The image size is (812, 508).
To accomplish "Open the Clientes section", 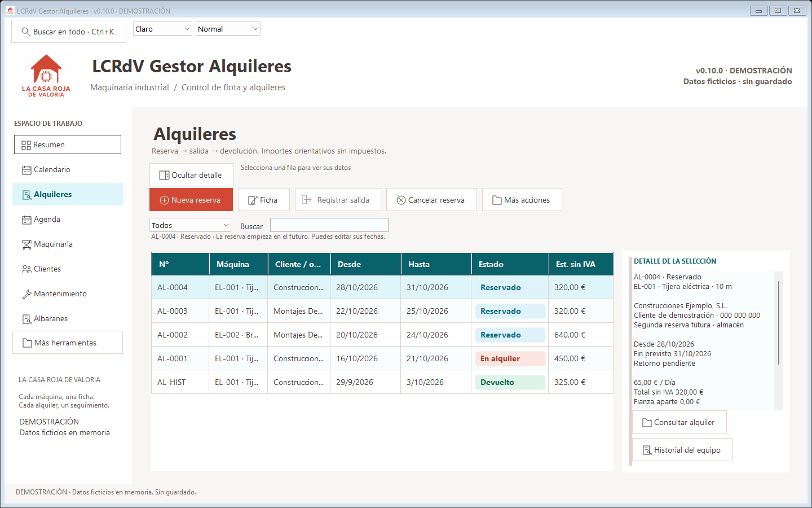I will point(68,269).
